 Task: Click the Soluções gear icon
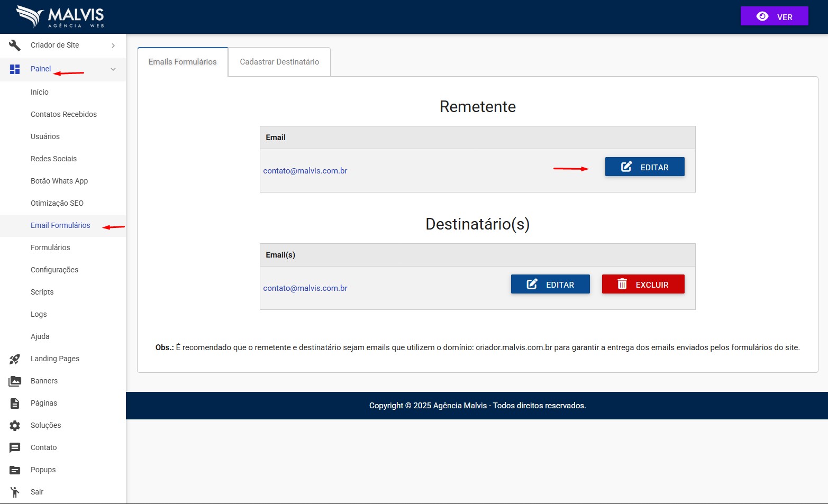pos(15,426)
